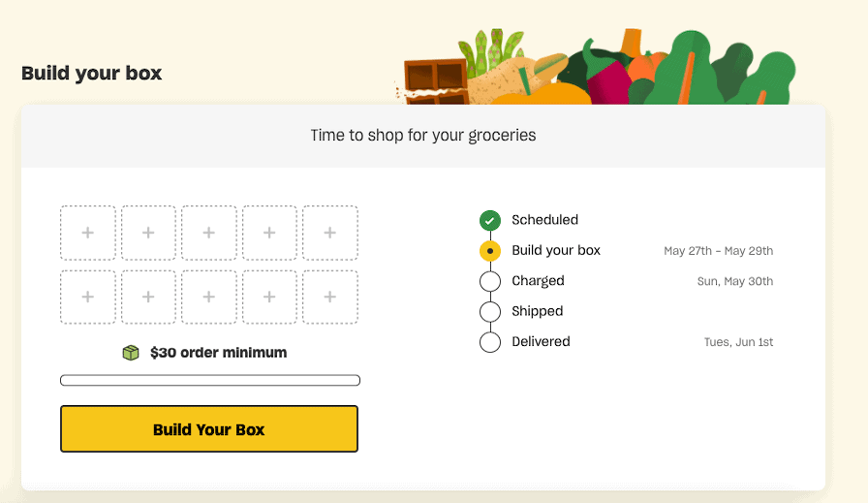Viewport: 868px width, 503px height.
Task: Select the yellow Build your box step marker
Action: [490, 251]
